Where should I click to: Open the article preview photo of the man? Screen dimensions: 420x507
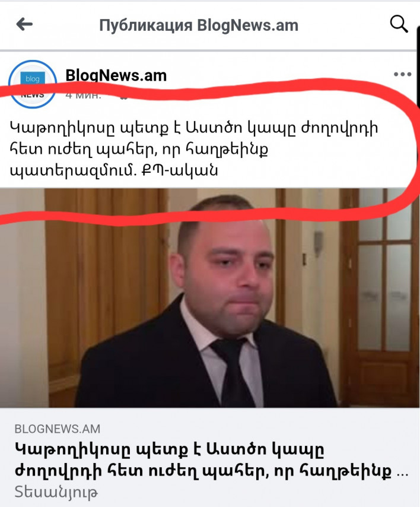pos(209,298)
